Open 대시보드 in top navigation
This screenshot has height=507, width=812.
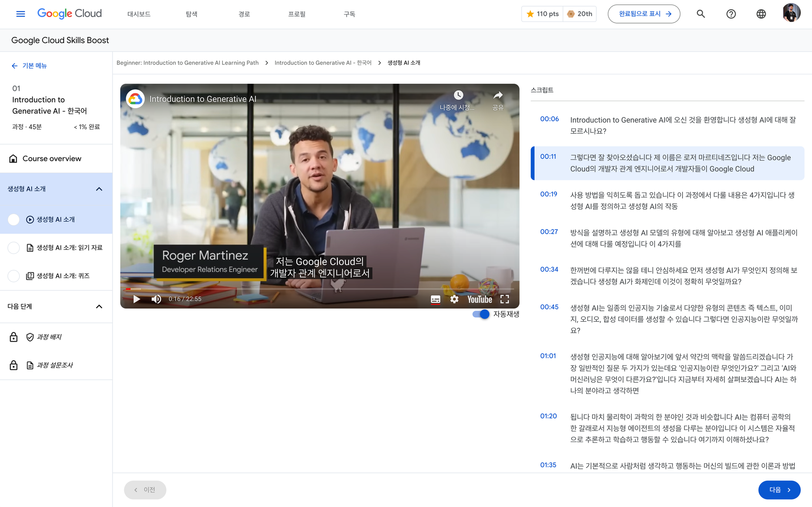(x=139, y=14)
